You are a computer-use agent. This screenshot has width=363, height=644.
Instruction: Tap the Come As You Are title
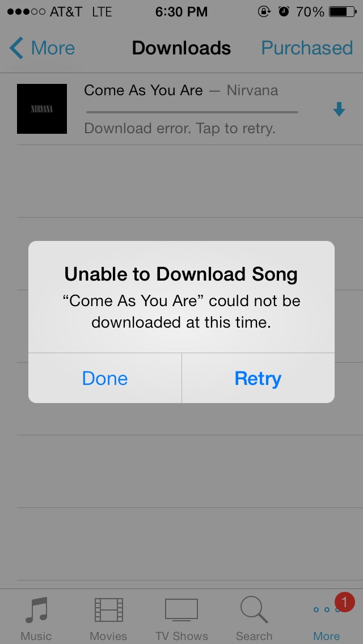[143, 90]
